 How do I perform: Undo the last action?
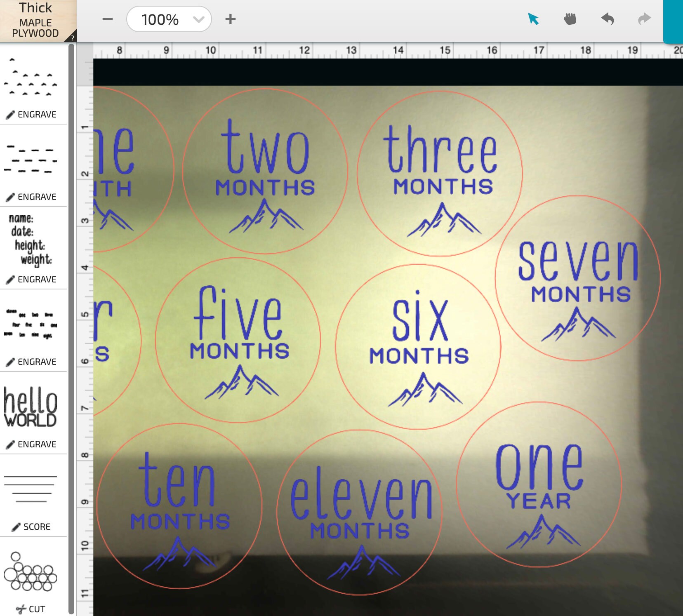tap(608, 19)
